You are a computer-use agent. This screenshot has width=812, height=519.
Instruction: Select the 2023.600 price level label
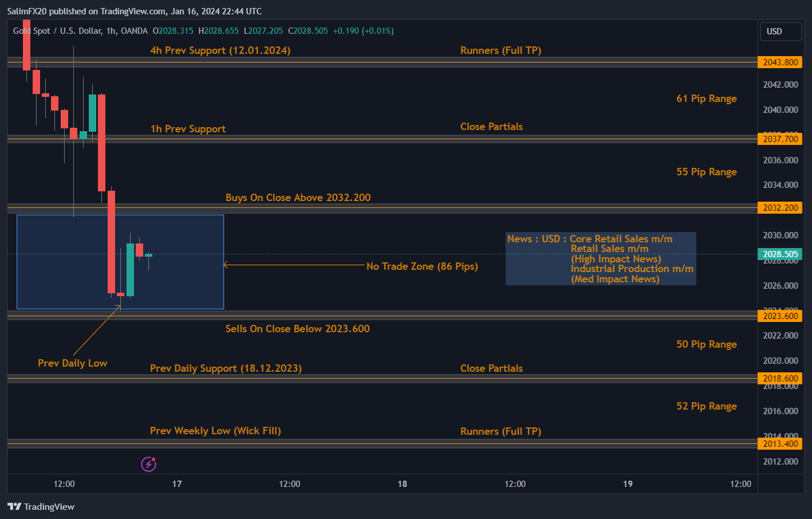780,316
